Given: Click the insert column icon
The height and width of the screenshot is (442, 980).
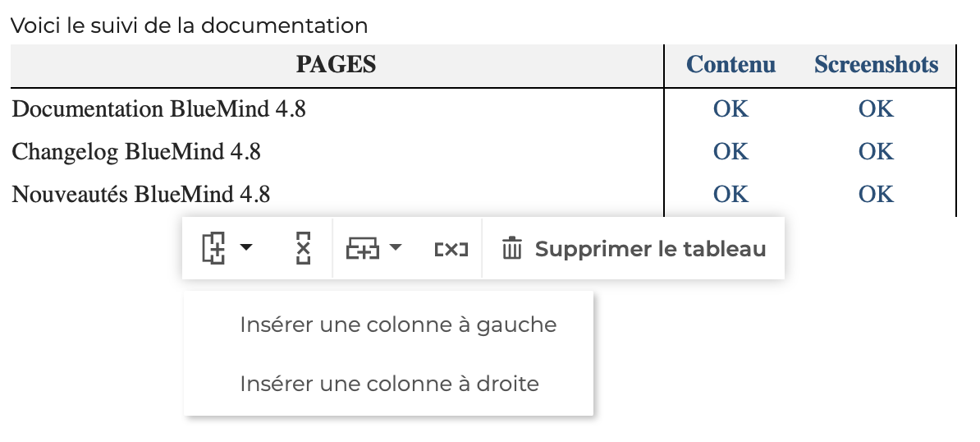Looking at the screenshot, I should coord(213,248).
